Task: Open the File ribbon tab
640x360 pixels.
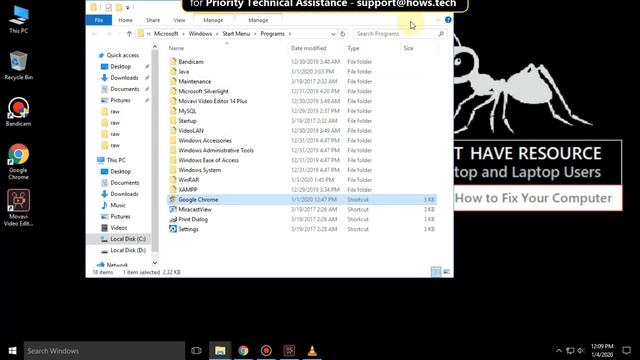Action: pos(99,20)
